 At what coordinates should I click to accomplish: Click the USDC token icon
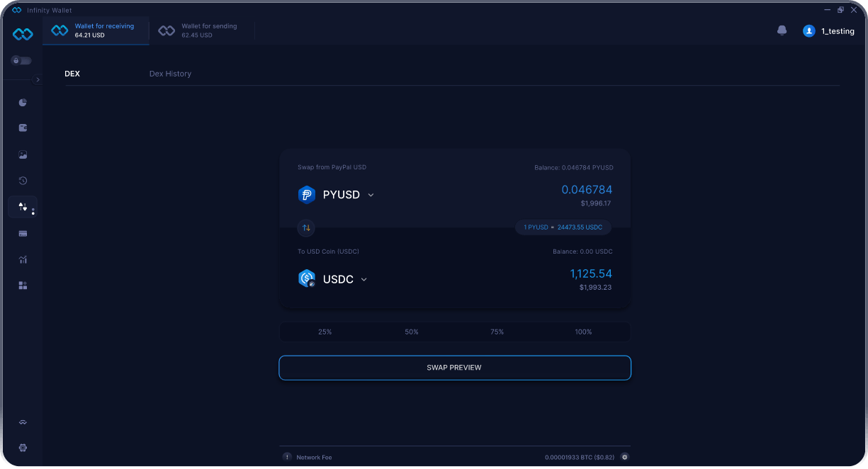307,279
